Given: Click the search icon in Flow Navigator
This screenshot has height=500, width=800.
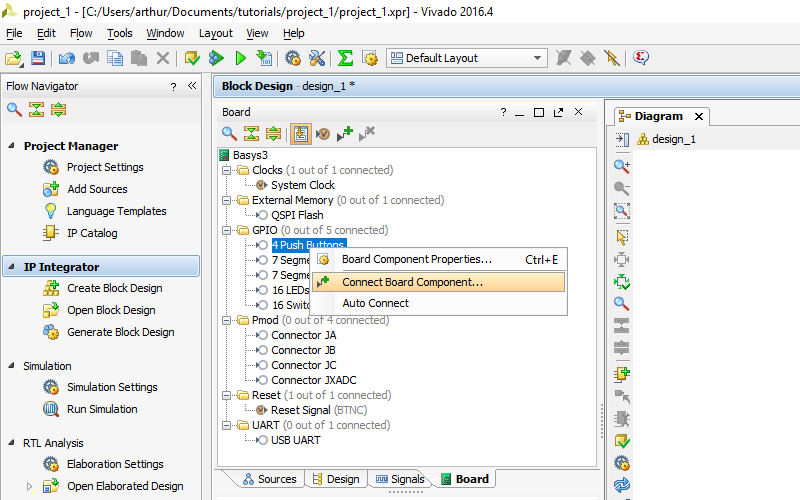Looking at the screenshot, I should pyautogui.click(x=14, y=109).
